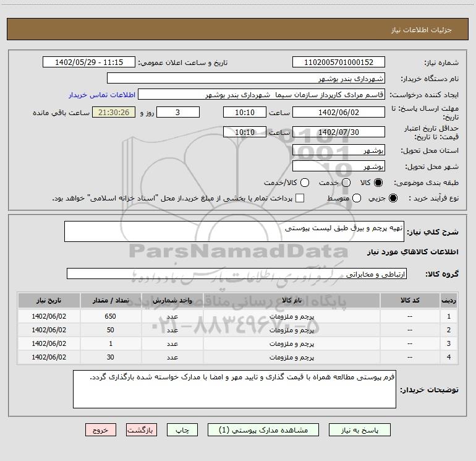This screenshot has width=476, height=461.
Task: Click the نام دستگاه خریدار field
Action: pyautogui.click(x=246, y=79)
